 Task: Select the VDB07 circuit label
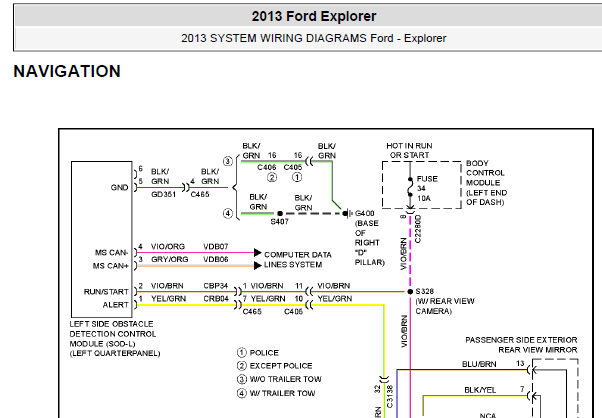pyautogui.click(x=216, y=246)
